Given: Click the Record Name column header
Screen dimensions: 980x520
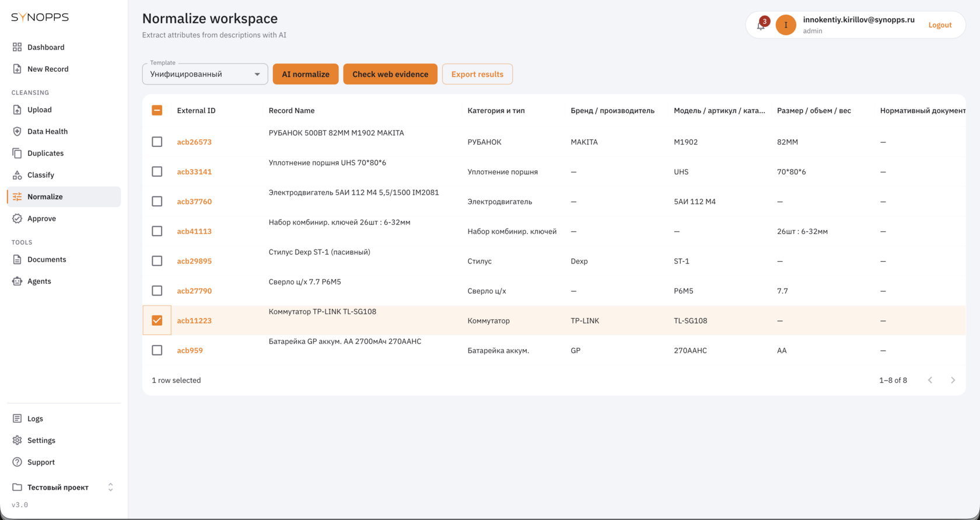Looking at the screenshot, I should pyautogui.click(x=292, y=110).
